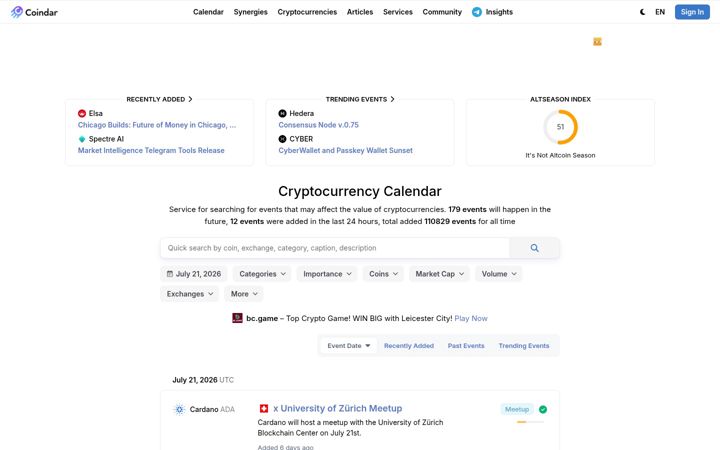The height and width of the screenshot is (450, 720).
Task: Open the Synergies menu item
Action: pyautogui.click(x=250, y=12)
